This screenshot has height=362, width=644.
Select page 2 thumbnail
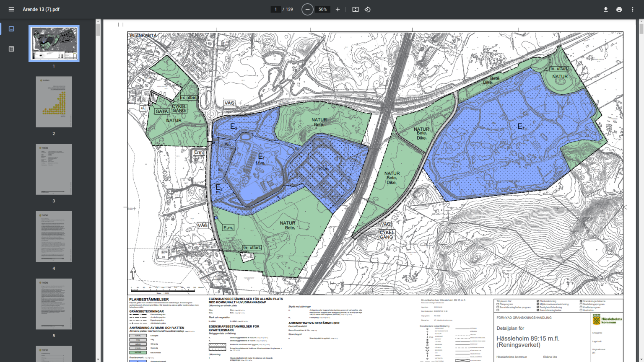(x=54, y=102)
